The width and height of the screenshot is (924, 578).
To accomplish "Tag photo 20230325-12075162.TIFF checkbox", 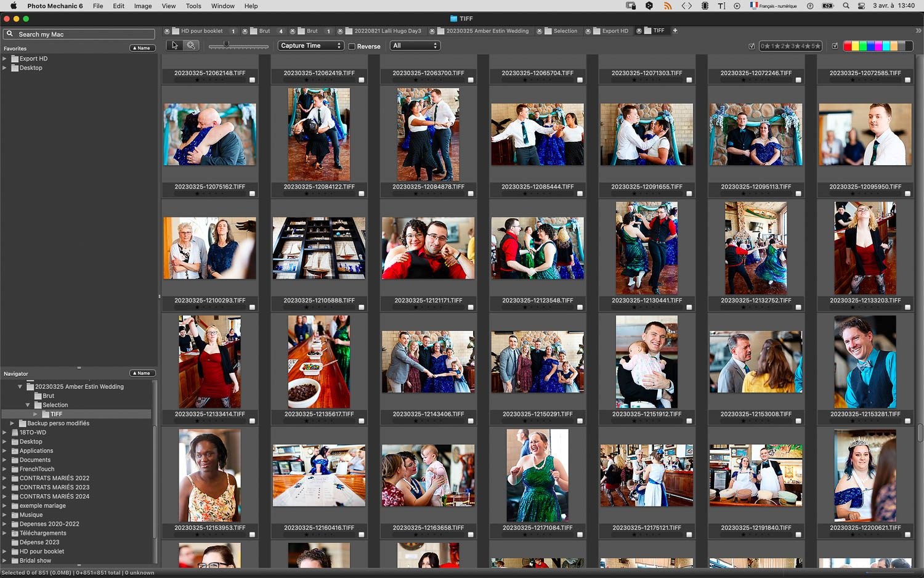I will point(252,193).
